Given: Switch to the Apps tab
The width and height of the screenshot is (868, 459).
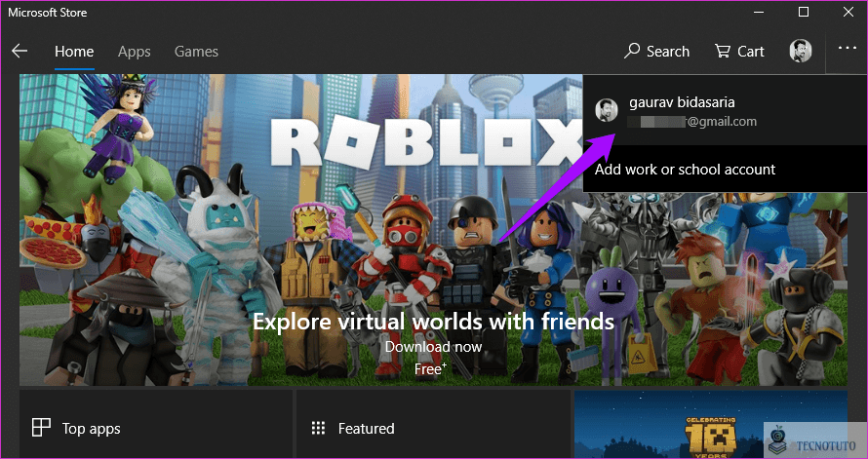Looking at the screenshot, I should click(x=134, y=52).
